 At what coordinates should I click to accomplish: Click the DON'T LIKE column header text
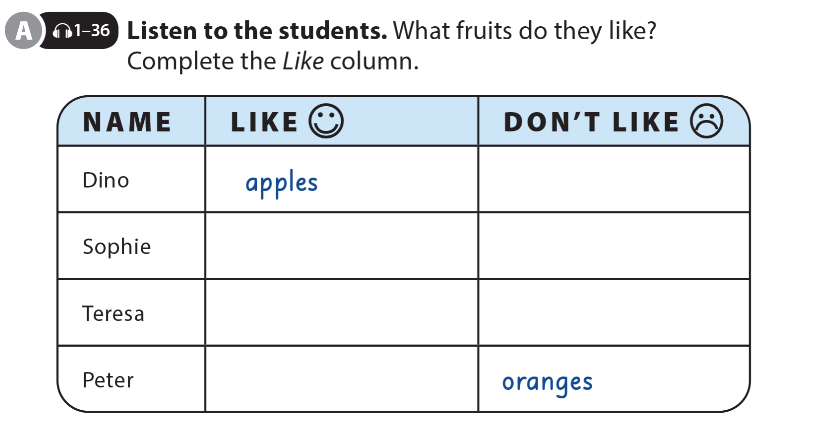[x=591, y=122]
